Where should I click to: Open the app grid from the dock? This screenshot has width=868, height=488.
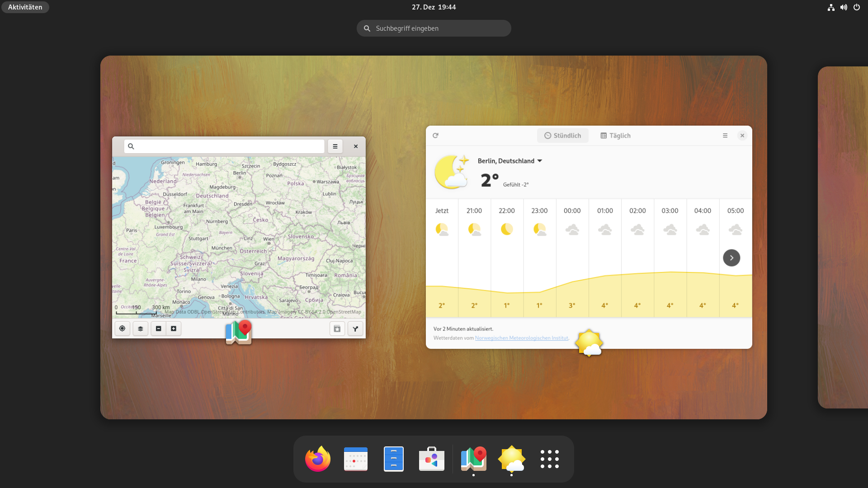(x=549, y=459)
